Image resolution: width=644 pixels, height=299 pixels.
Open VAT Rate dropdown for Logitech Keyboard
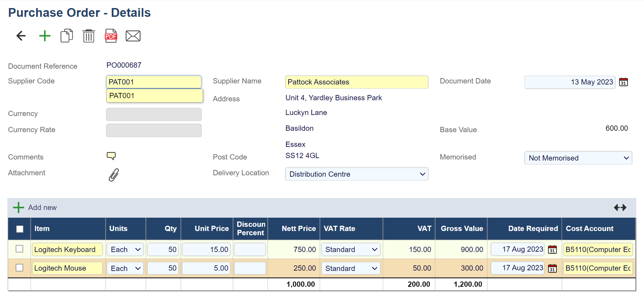tap(351, 250)
